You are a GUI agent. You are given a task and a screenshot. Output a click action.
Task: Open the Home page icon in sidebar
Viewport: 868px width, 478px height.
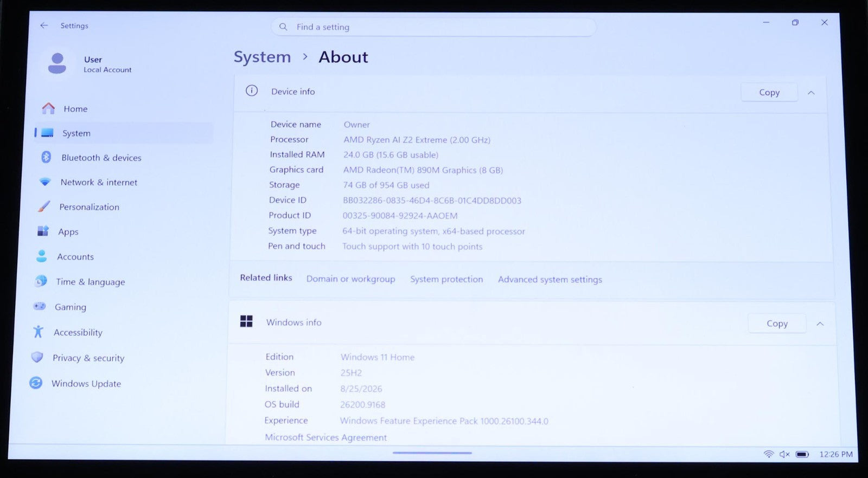point(48,108)
